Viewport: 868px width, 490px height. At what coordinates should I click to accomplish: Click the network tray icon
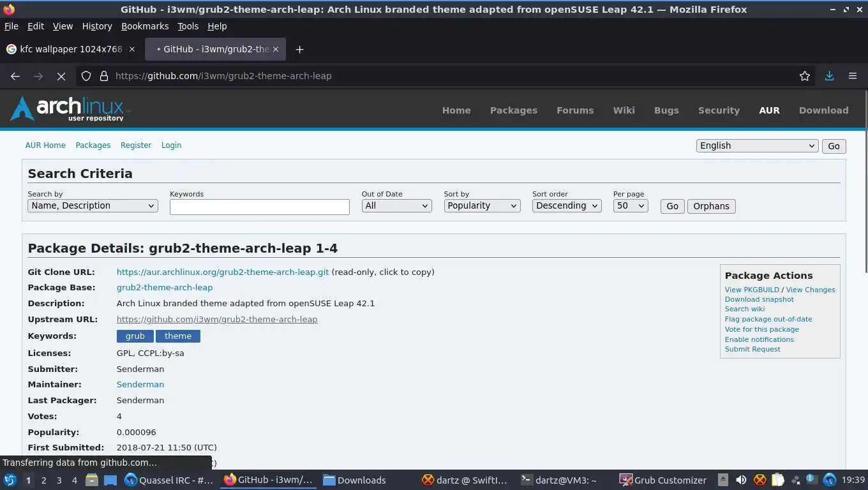[795, 480]
